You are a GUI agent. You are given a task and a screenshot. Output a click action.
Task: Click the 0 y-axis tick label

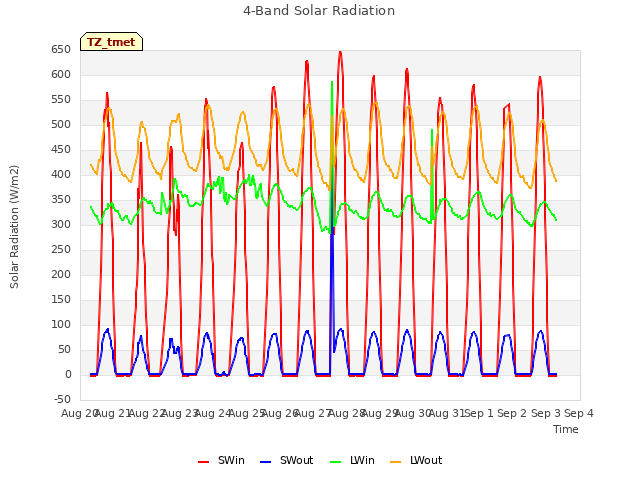(68, 375)
